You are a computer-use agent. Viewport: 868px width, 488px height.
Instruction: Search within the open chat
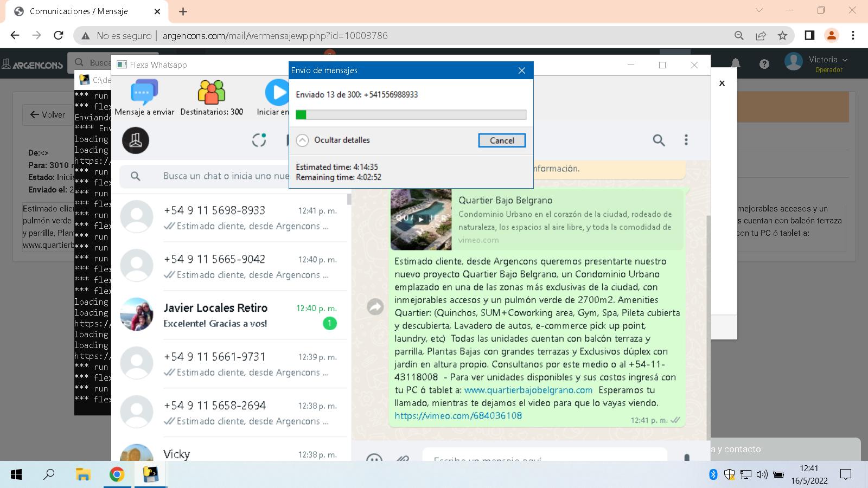659,140
